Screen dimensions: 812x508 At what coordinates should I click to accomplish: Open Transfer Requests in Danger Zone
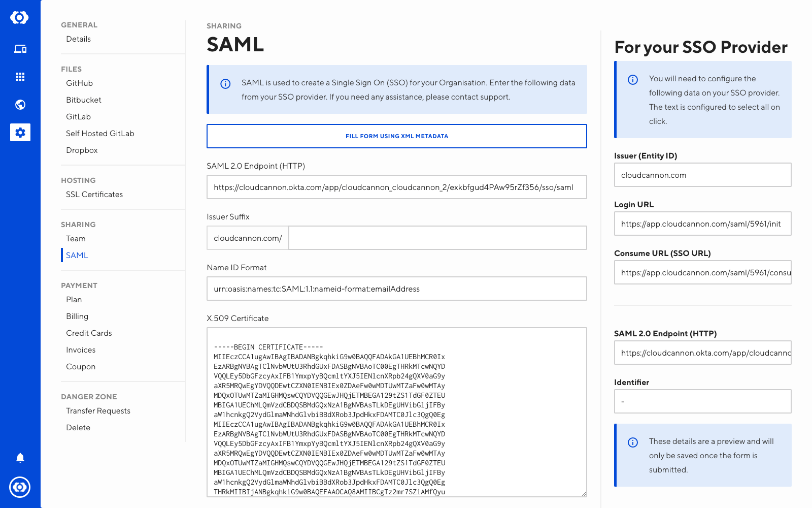98,411
